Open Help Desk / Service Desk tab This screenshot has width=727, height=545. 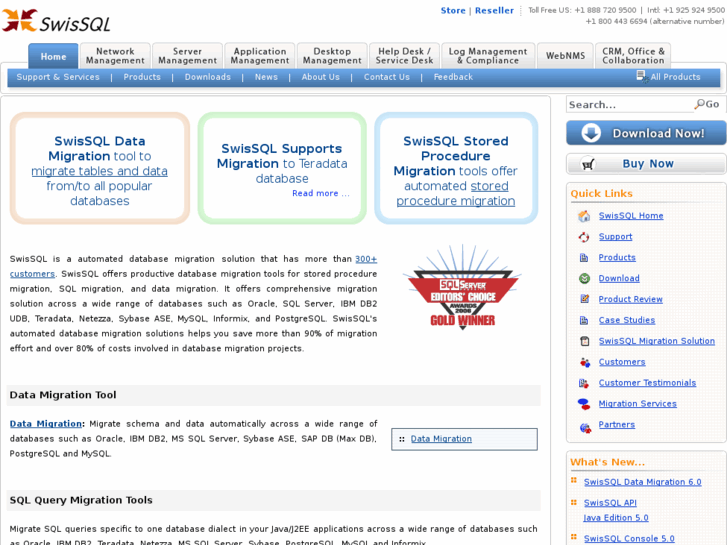[404, 56]
